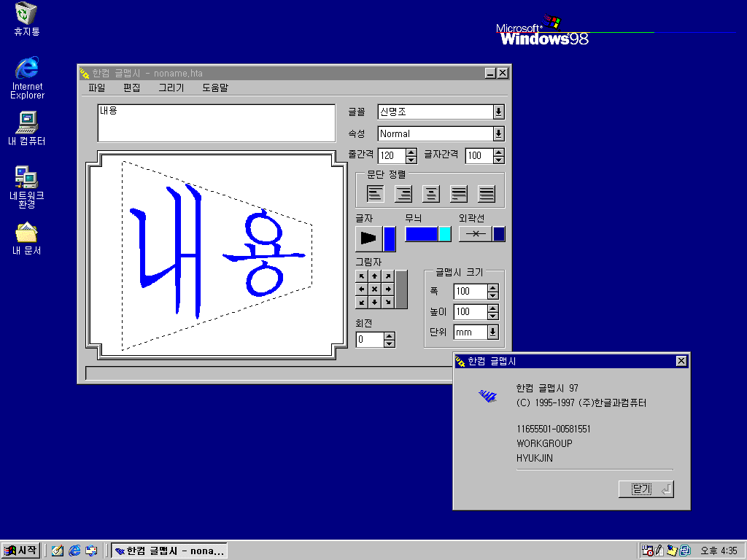Open the 글자 text shape button
This screenshot has height=560, width=747.
(x=368, y=238)
